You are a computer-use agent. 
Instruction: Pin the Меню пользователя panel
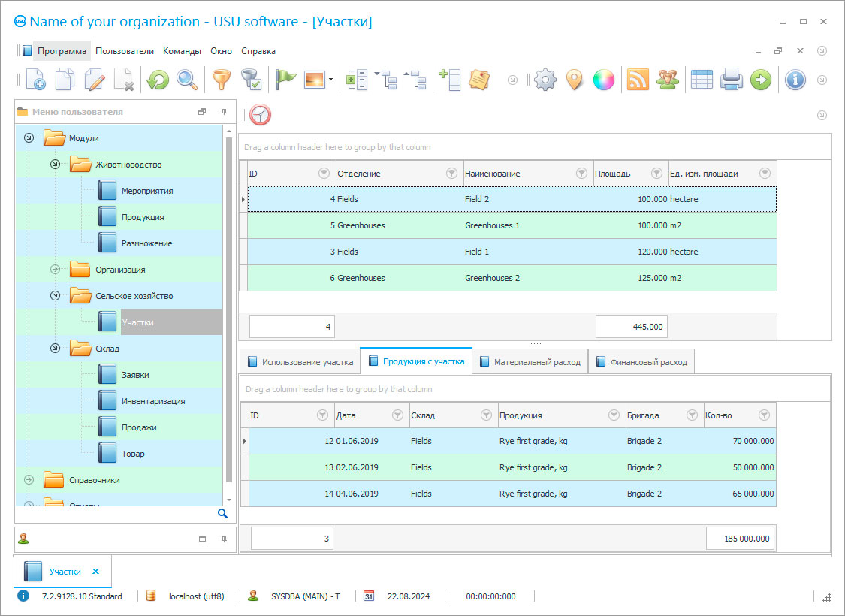point(224,112)
